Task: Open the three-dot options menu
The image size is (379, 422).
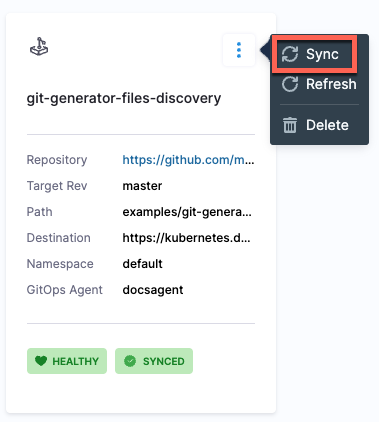Action: click(x=239, y=50)
